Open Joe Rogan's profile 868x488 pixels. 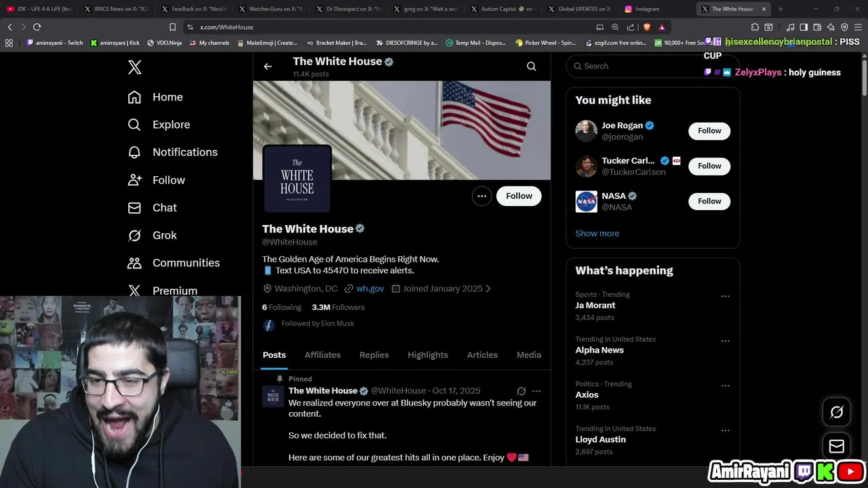tap(622, 126)
